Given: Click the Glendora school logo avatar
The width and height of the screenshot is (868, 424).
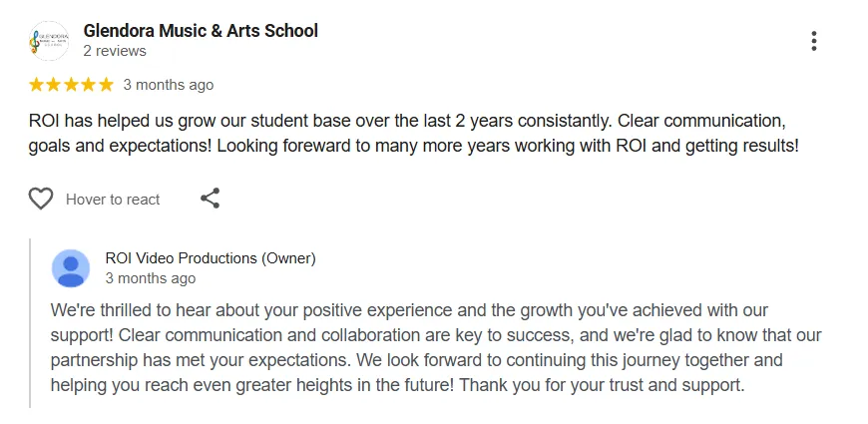Looking at the screenshot, I should pos(49,40).
